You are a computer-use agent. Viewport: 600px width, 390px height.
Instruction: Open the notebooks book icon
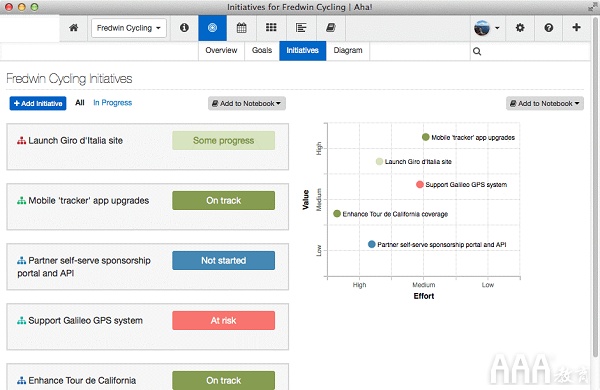331,28
